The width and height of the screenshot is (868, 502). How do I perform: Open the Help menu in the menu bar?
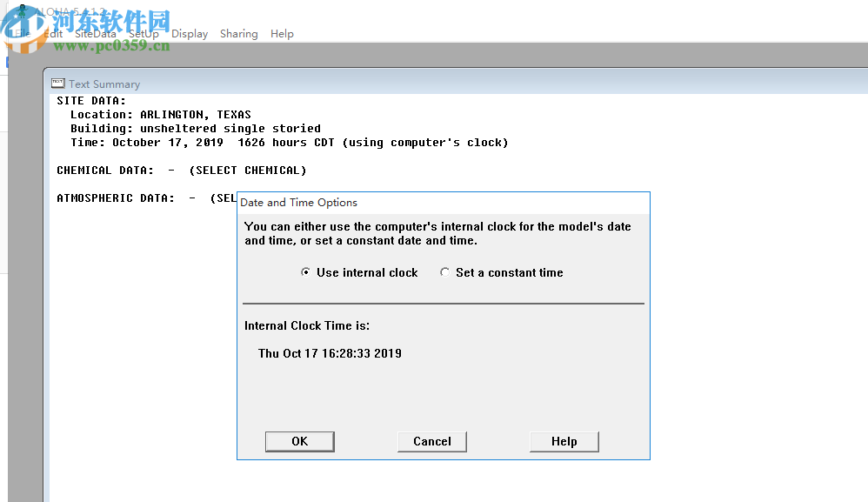pos(282,34)
